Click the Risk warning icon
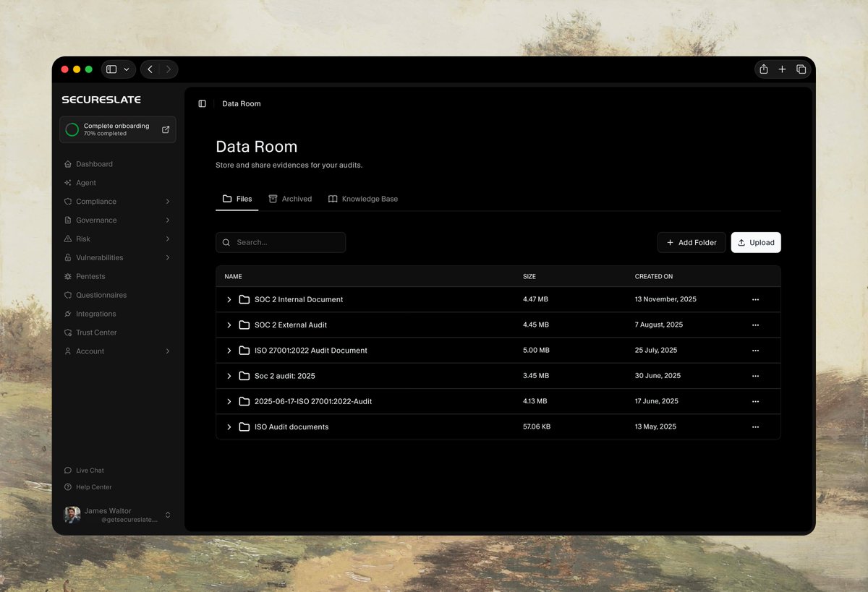Image resolution: width=868 pixels, height=592 pixels. (68, 239)
